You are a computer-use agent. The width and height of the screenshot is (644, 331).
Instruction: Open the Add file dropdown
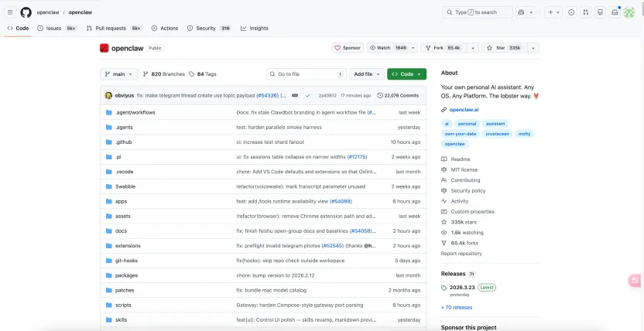[x=367, y=74]
